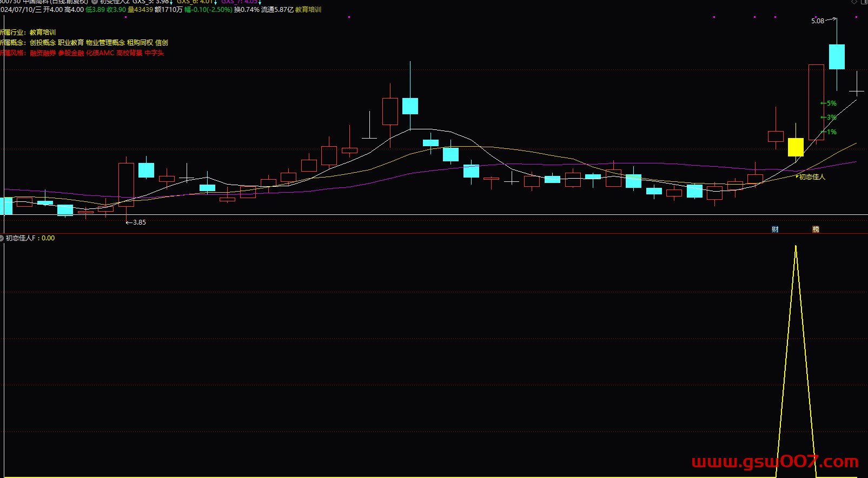Click 教育培训 in the header data row
The width and height of the screenshot is (868, 478).
pyautogui.click(x=308, y=10)
